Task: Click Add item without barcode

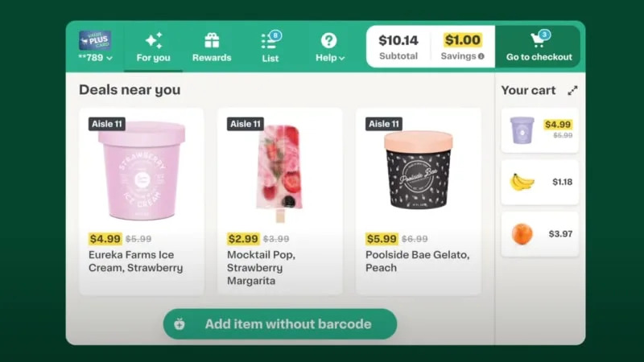Action: pyautogui.click(x=280, y=324)
